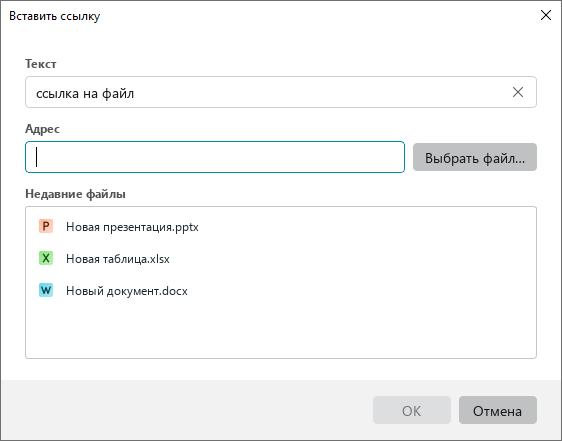This screenshot has width=562, height=441.
Task: Focus the Текст field containing ссылка на файл
Action: (x=281, y=92)
